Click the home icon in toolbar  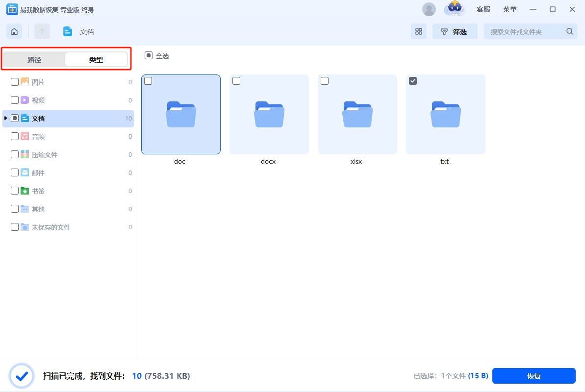coord(14,31)
